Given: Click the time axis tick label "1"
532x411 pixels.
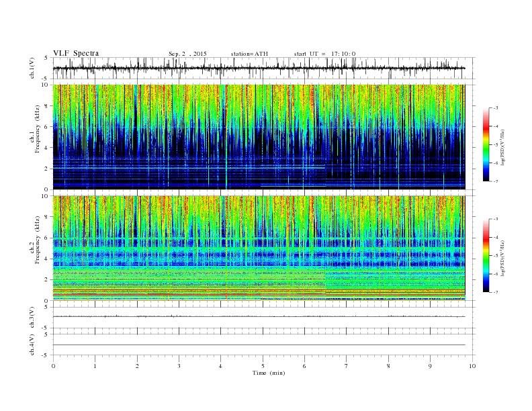Looking at the screenshot, I should [95, 366].
